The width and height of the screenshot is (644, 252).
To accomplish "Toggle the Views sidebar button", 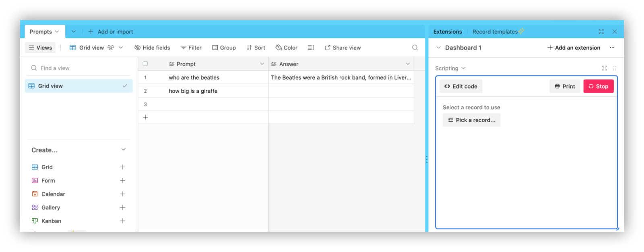I will pos(40,48).
